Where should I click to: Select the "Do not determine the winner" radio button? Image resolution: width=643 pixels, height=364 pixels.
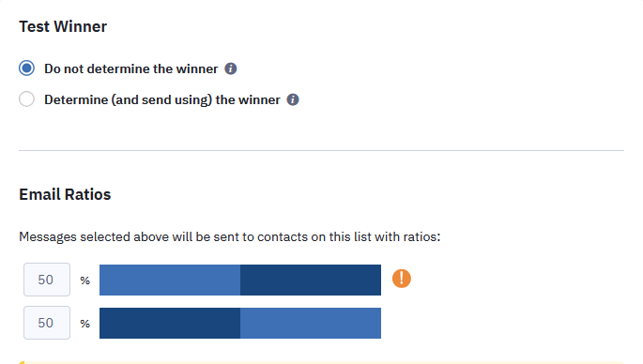26,68
